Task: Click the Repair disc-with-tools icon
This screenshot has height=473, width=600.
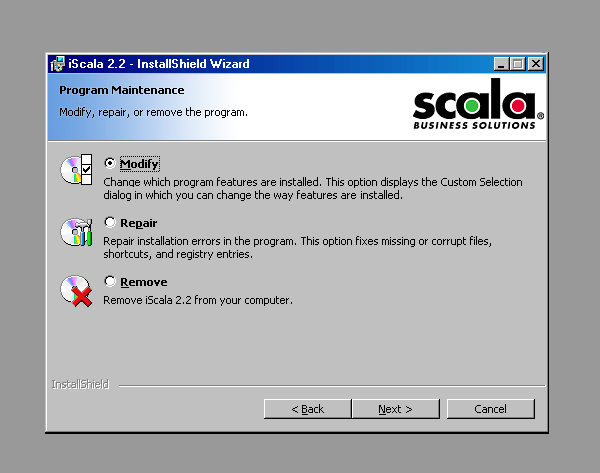Action: point(76,232)
